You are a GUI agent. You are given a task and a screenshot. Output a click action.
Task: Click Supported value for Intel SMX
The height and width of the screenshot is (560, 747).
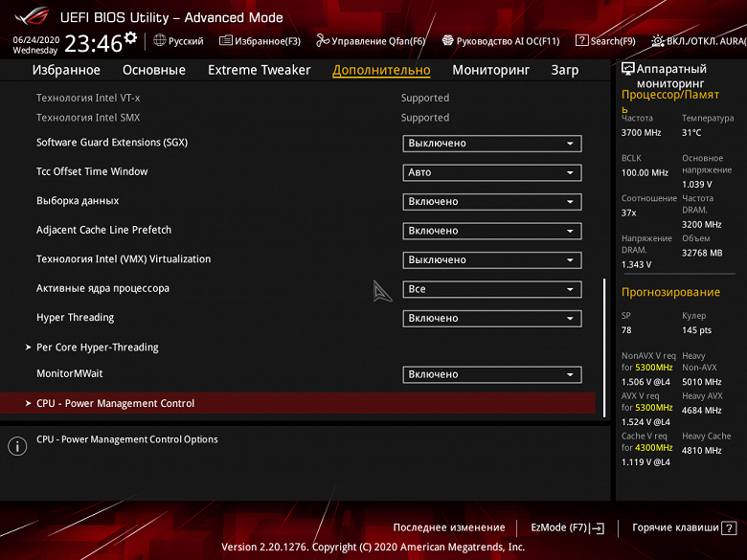pos(425,118)
